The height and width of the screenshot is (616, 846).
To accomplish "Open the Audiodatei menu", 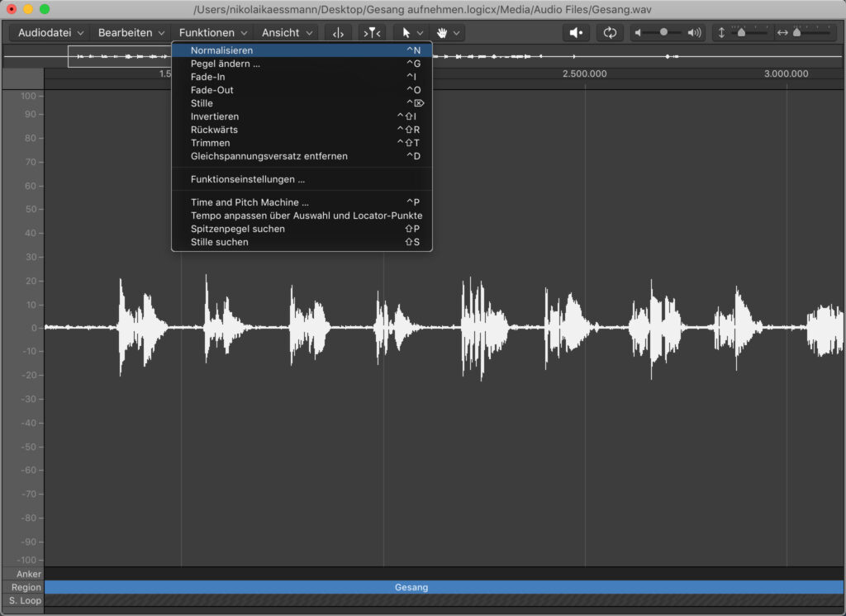I will (x=50, y=33).
